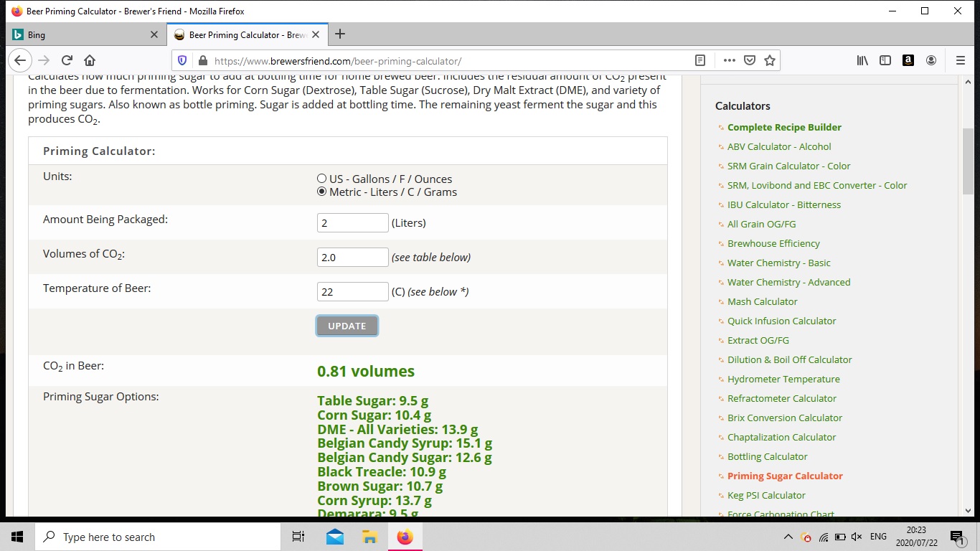Open Hydrometer Temperature link
The height and width of the screenshot is (551, 980).
(x=783, y=379)
